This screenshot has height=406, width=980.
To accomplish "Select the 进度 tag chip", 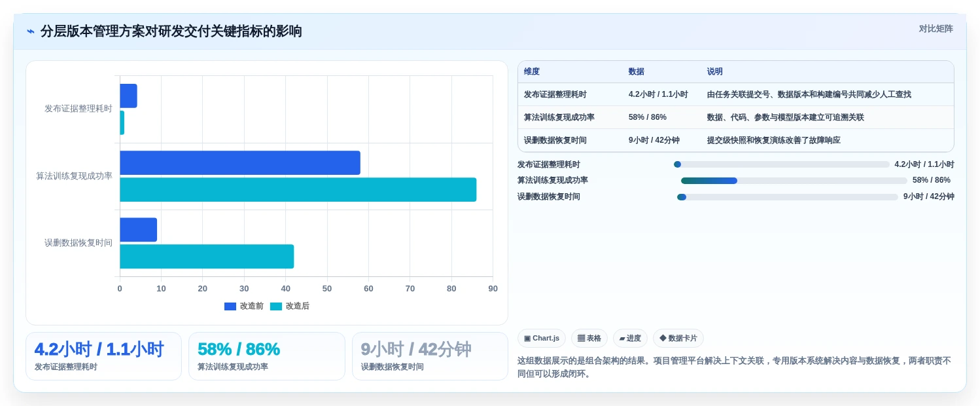I will tap(630, 339).
